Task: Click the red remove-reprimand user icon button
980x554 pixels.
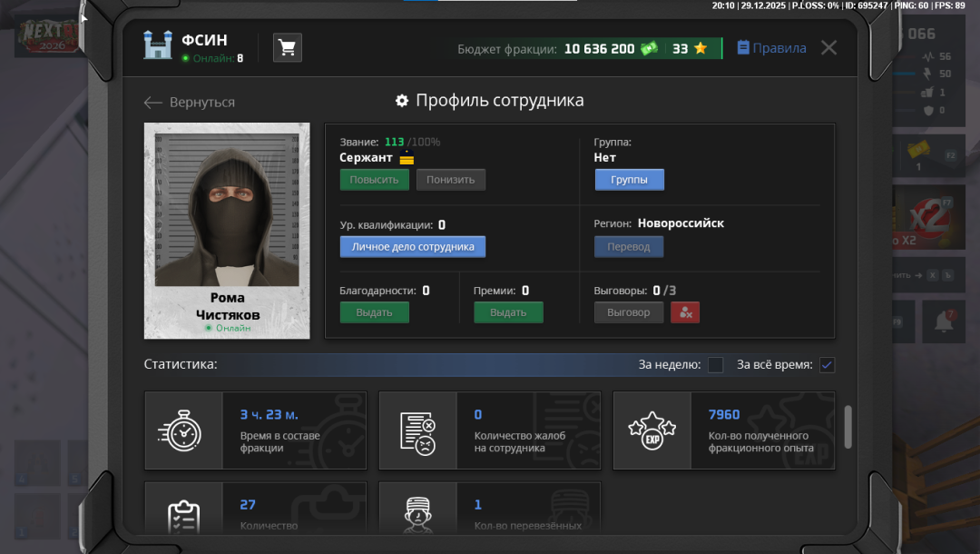Action: pos(685,312)
